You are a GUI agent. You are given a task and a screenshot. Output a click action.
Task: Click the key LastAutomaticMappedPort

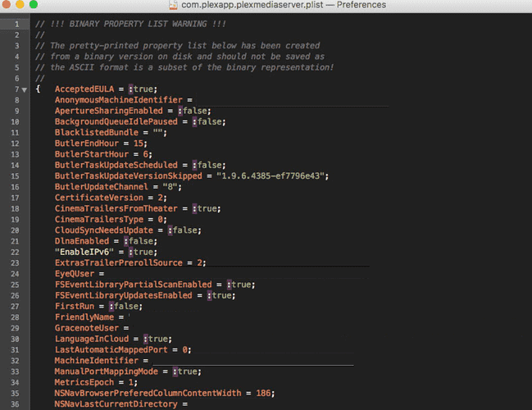111,349
